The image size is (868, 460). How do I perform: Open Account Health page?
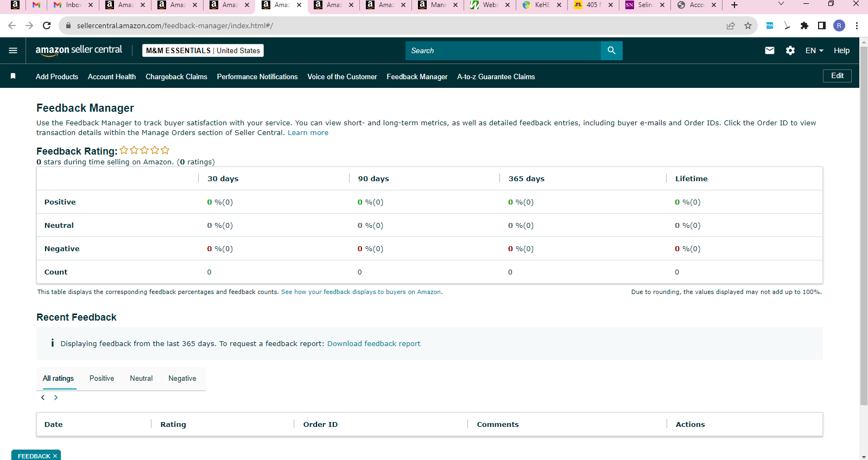[112, 76]
